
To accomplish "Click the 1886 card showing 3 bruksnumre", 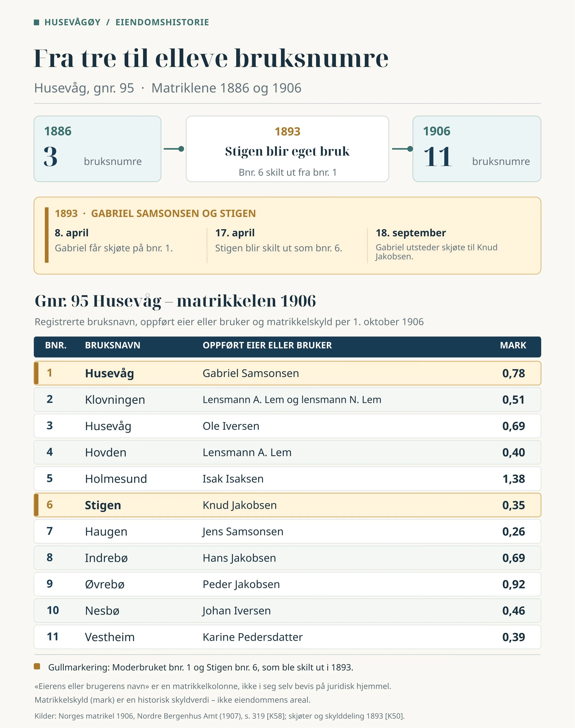I will pyautogui.click(x=98, y=149).
